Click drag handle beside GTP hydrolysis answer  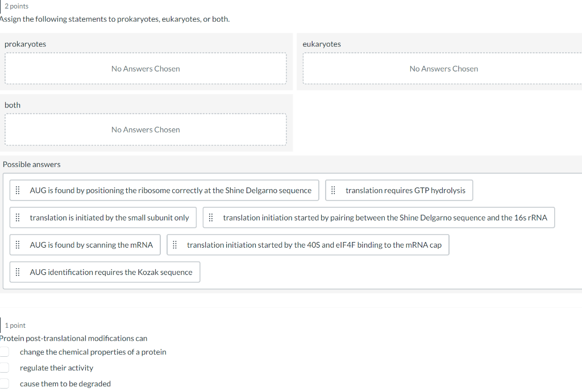(334, 190)
